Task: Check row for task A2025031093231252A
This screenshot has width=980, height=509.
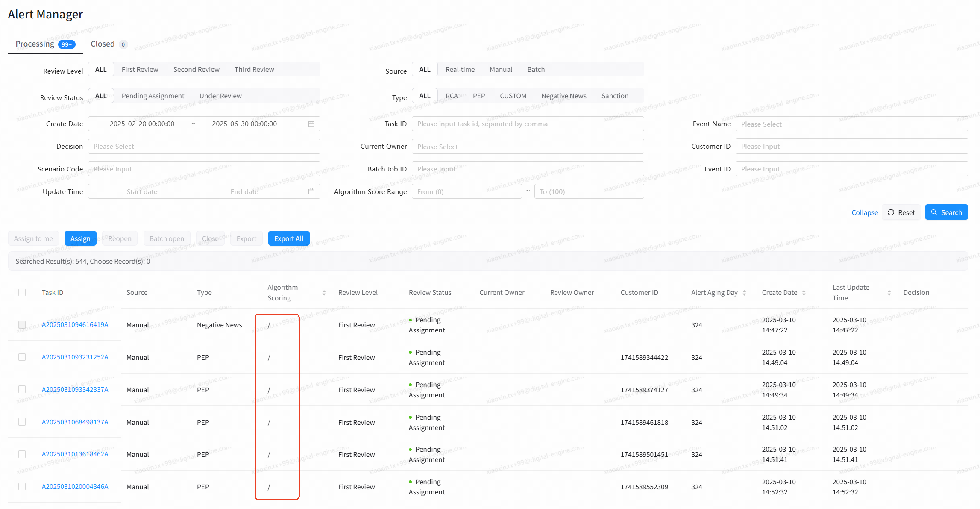Action: [22, 357]
